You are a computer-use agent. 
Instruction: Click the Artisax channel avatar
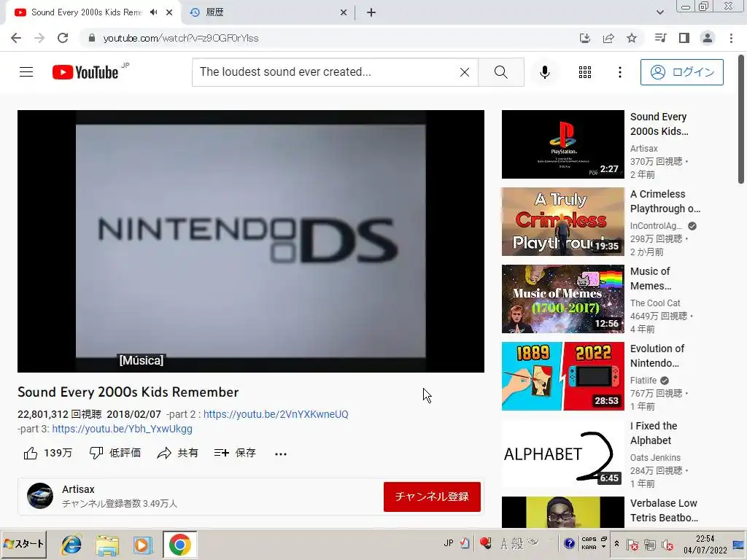[x=40, y=496]
